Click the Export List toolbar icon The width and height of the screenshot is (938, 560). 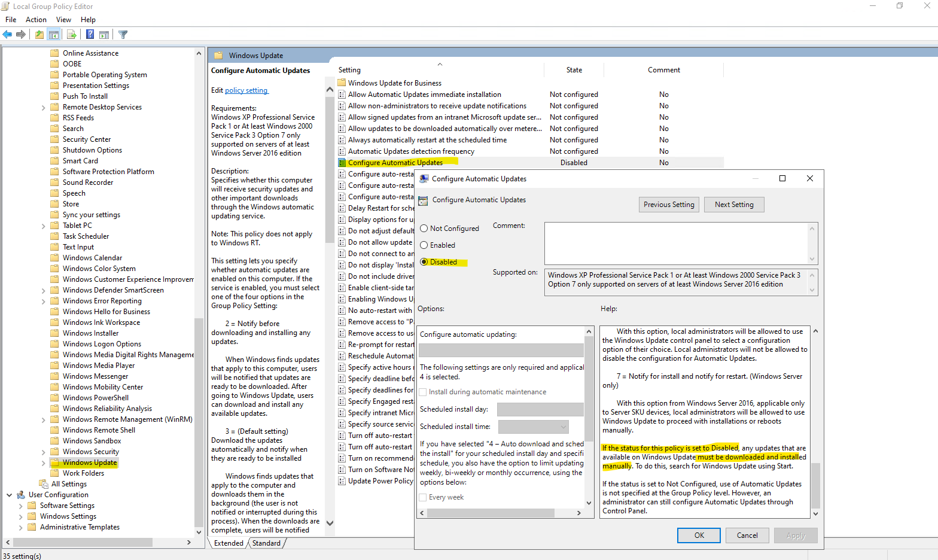click(72, 35)
